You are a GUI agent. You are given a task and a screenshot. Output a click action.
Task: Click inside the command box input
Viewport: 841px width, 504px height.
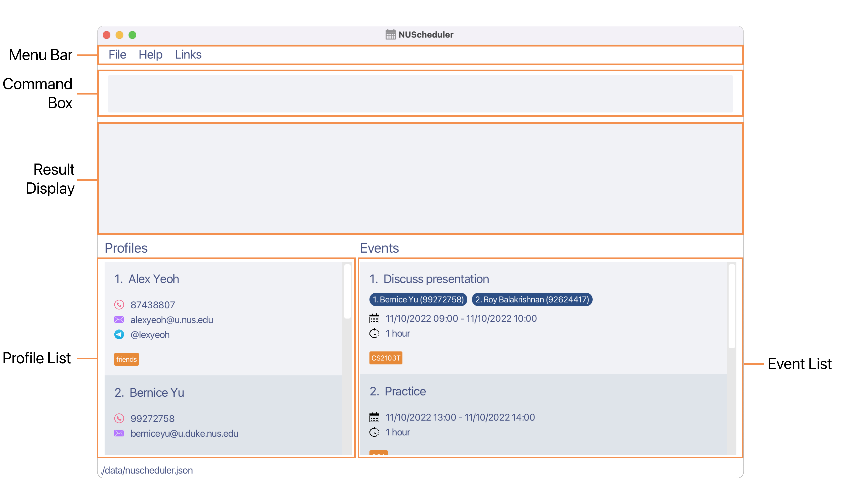pos(420,93)
